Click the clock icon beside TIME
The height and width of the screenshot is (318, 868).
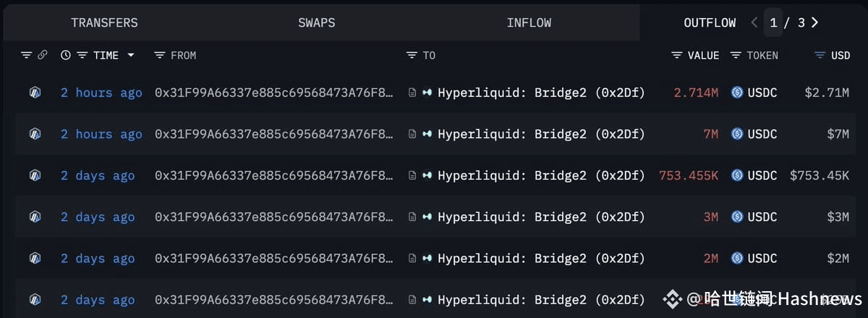[x=66, y=55]
